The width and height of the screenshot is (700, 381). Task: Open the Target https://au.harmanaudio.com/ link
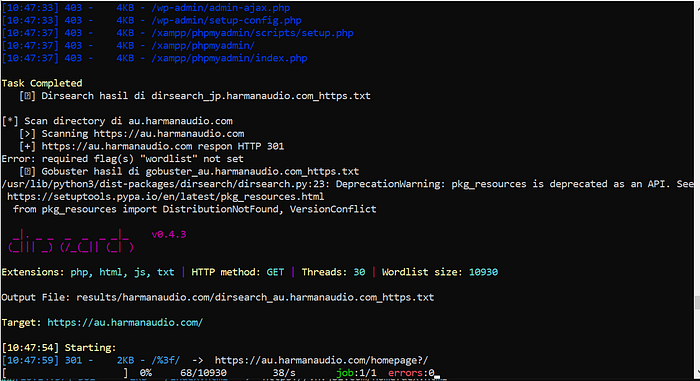point(125,322)
